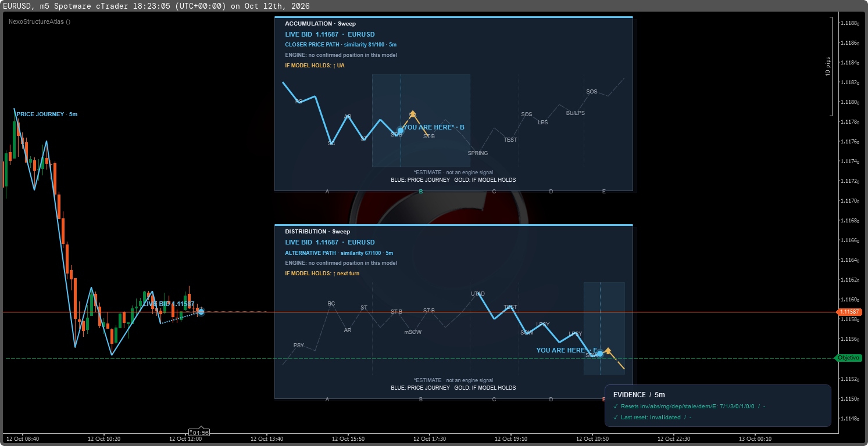Click the YOU ARE HERE* · B label

(x=434, y=128)
